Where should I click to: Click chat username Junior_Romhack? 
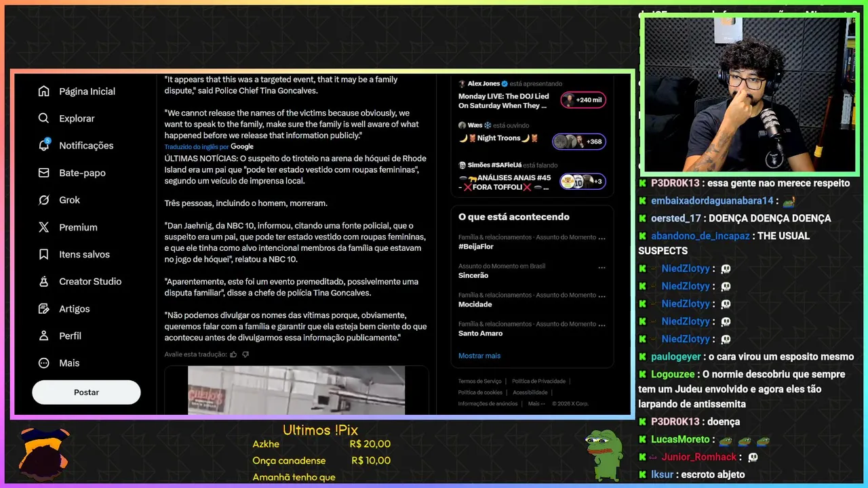point(699,457)
